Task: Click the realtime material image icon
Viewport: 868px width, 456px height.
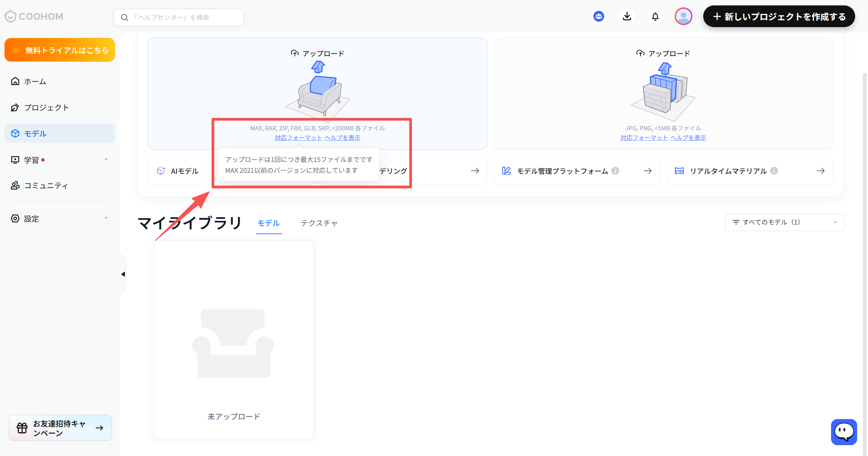Action: coord(679,171)
